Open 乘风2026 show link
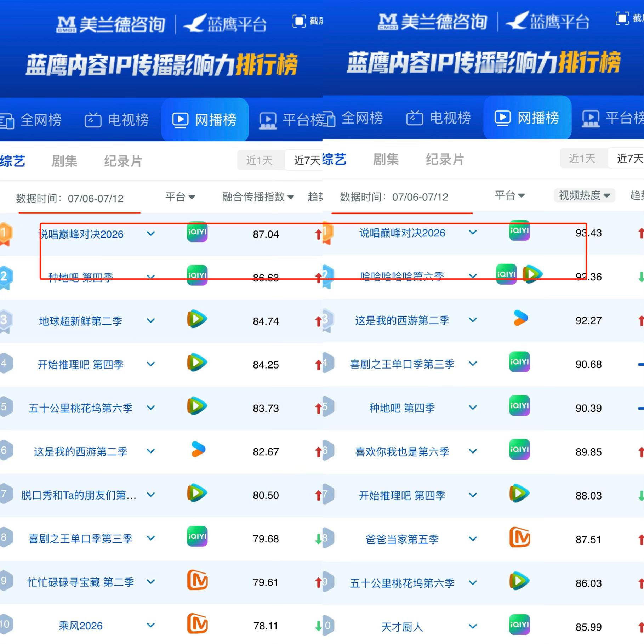This screenshot has width=644, height=644. 81,626
